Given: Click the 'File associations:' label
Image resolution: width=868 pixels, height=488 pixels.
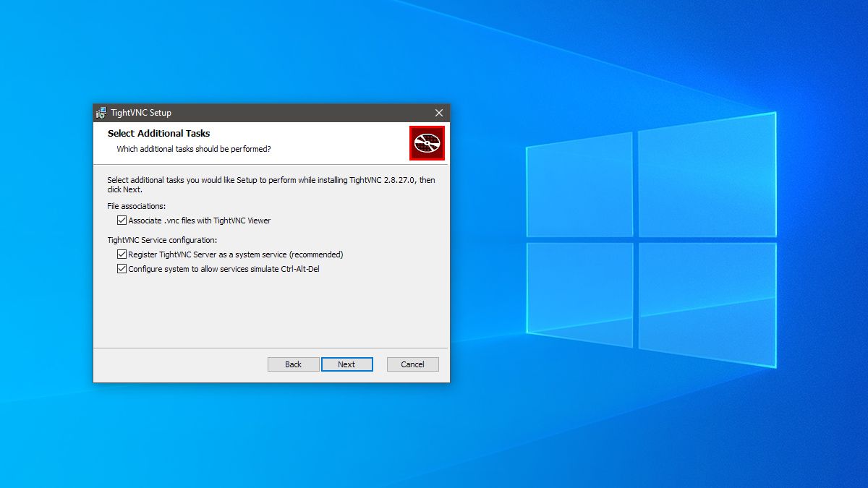Looking at the screenshot, I should (x=137, y=206).
